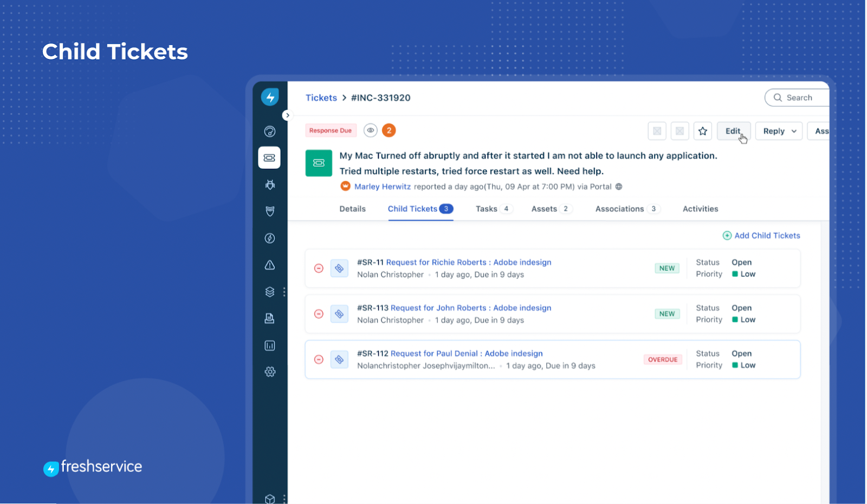Viewport: 867px width, 504px height.
Task: Open the Reports chart icon in sidebar
Action: pyautogui.click(x=270, y=345)
